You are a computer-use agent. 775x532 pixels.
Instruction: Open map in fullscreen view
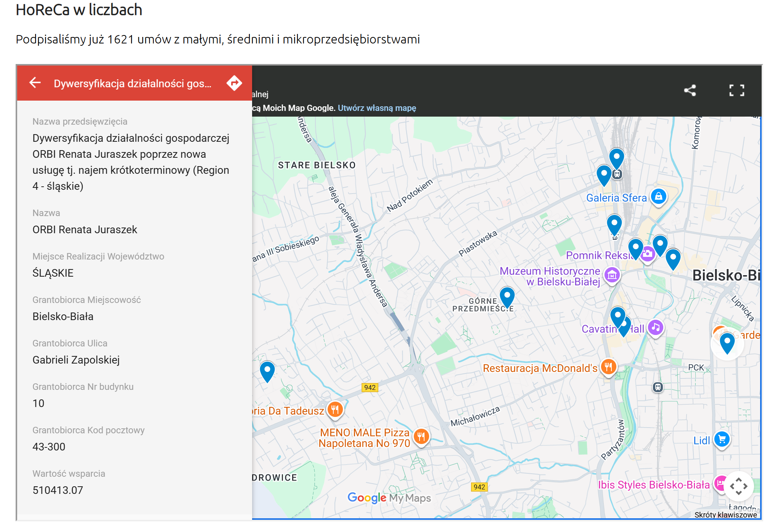[736, 90]
